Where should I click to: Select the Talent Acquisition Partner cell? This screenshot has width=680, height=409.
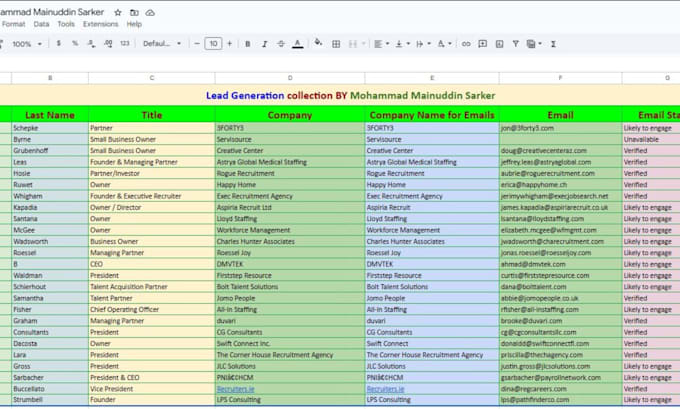pos(151,287)
